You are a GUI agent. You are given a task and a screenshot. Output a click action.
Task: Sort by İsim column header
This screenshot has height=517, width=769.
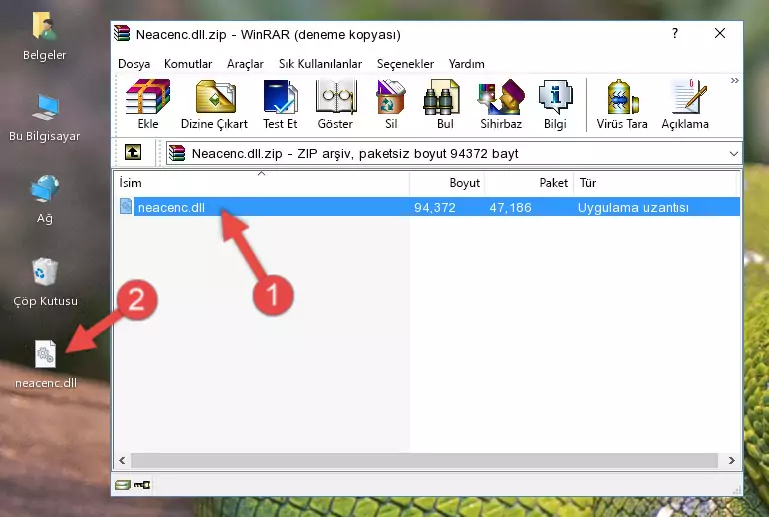[262, 183]
